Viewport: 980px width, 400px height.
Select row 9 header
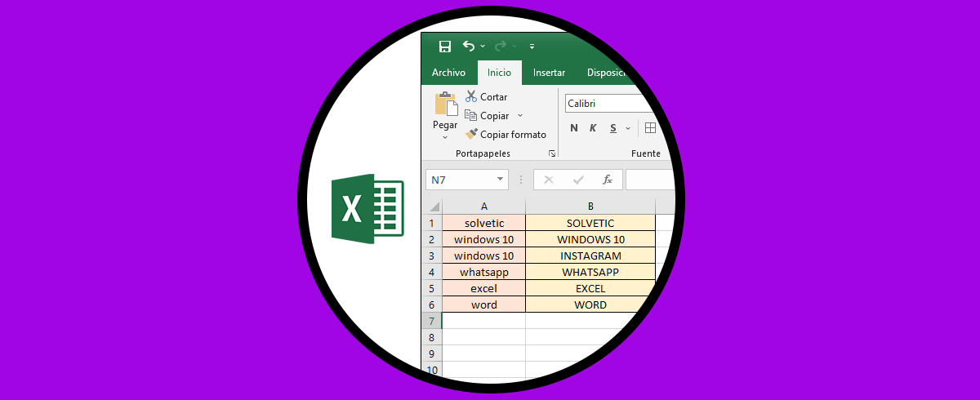pos(432,353)
